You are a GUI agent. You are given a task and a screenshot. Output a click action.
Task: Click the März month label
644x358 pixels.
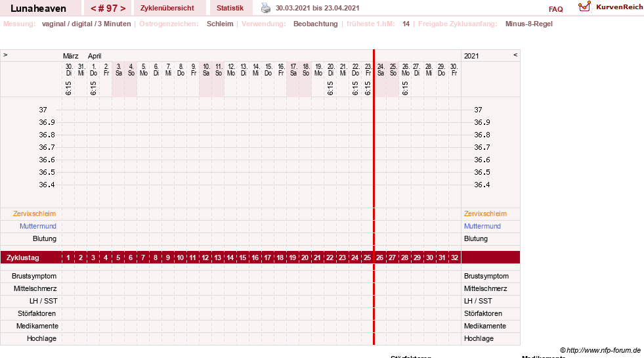click(71, 56)
